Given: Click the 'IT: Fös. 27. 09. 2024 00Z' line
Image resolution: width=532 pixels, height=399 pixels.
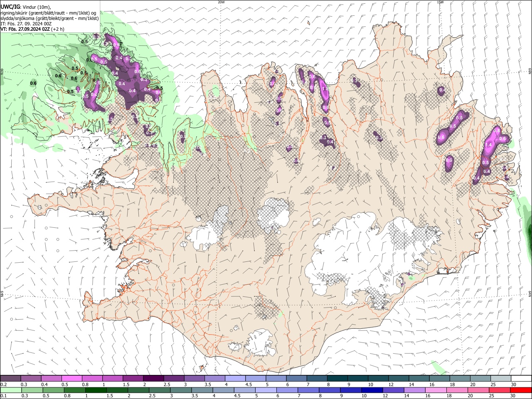Looking at the screenshot, I should click(x=26, y=24).
